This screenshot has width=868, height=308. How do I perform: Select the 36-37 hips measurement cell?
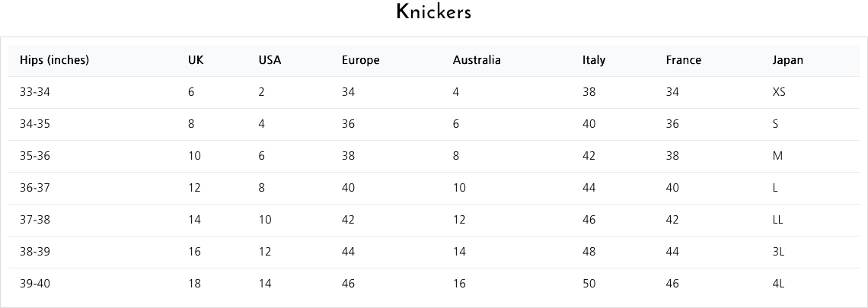point(35,187)
